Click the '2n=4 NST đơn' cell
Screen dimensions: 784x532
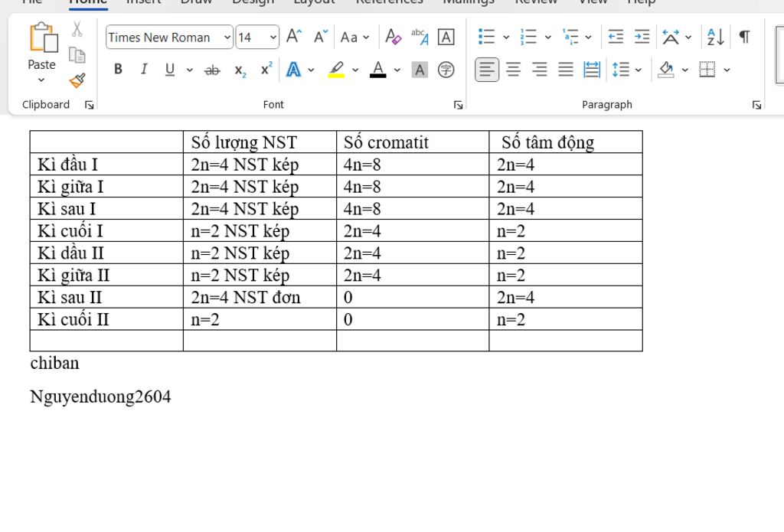click(x=260, y=297)
